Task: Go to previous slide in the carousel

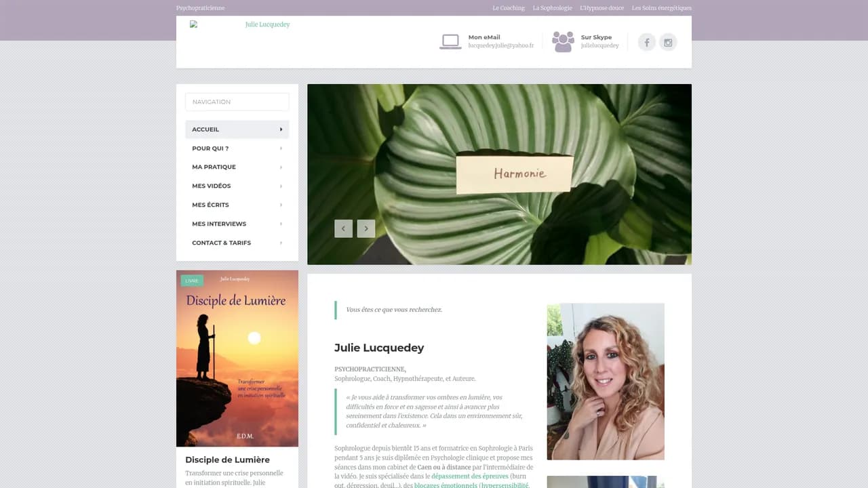Action: pos(343,228)
